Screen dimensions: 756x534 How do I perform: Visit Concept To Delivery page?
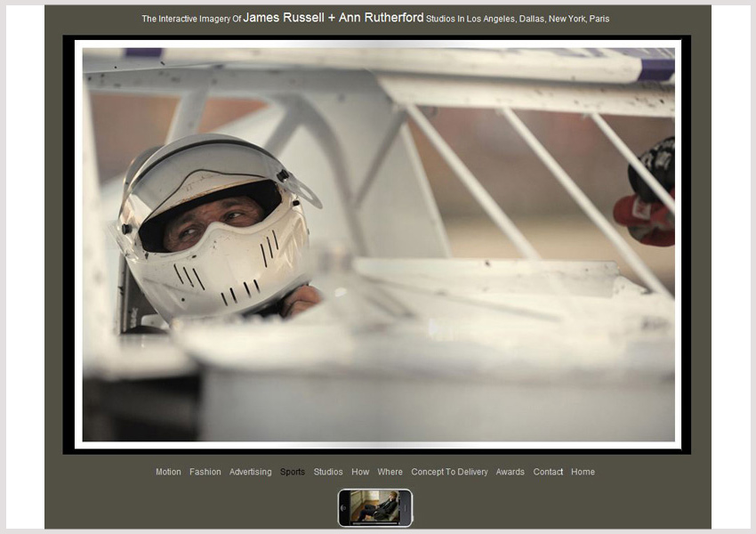click(449, 472)
